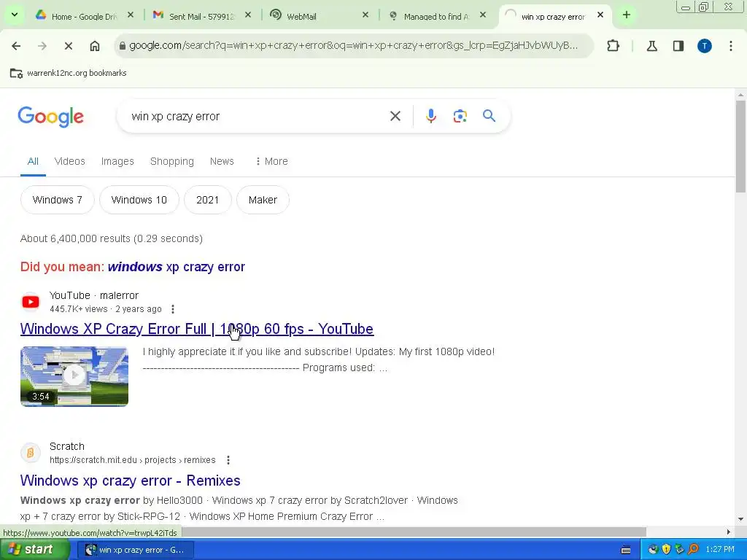Click the About 6,400,000 results text
This screenshot has height=560, width=747.
(x=112, y=238)
